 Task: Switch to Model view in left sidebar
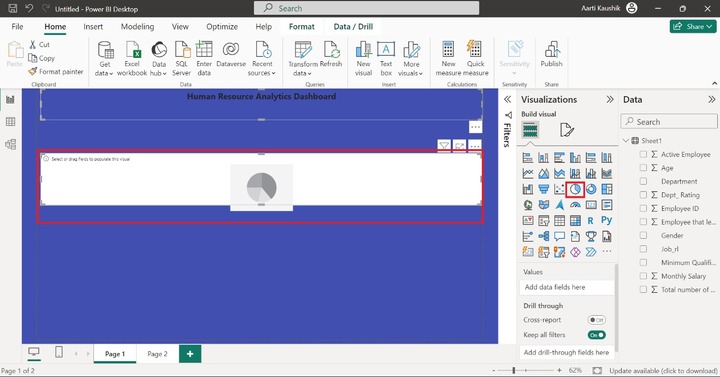tap(10, 144)
